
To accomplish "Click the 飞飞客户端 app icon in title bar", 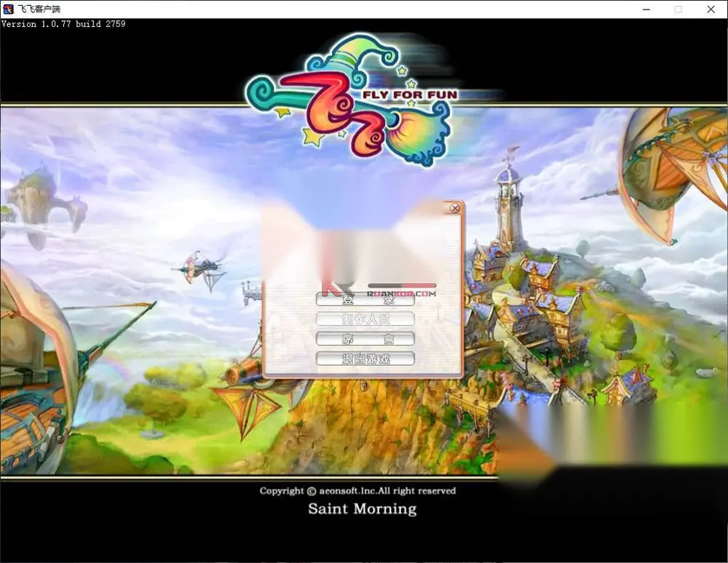I will (x=8, y=9).
